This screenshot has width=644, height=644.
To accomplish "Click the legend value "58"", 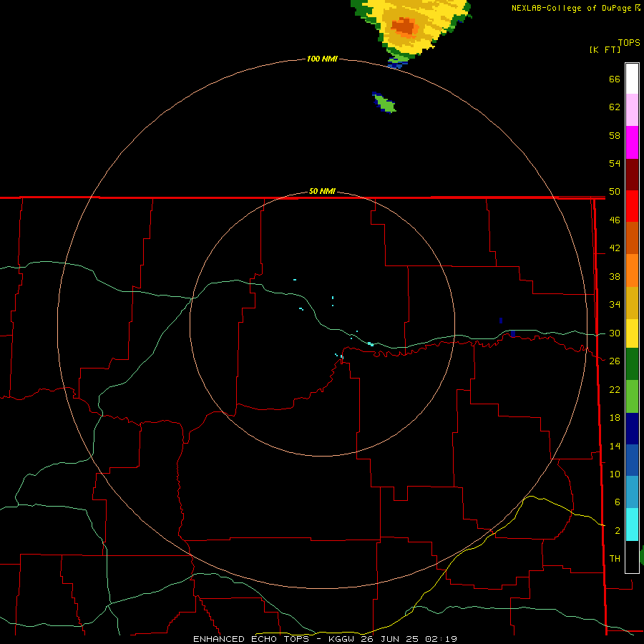I will point(615,135).
